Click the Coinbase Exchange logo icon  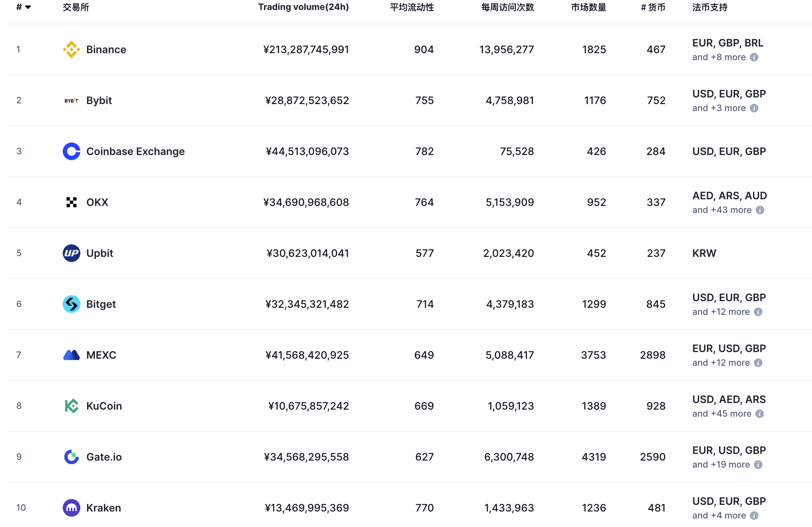click(x=71, y=151)
